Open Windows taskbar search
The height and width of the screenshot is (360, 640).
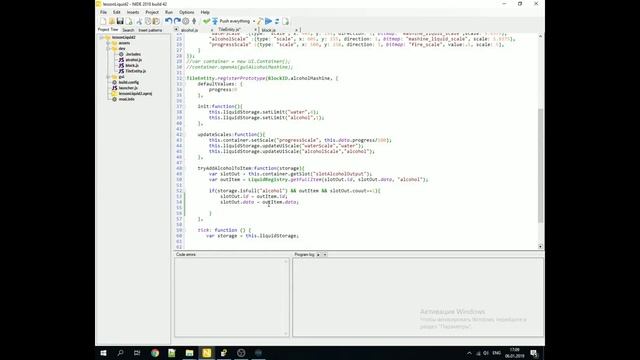click(120, 353)
